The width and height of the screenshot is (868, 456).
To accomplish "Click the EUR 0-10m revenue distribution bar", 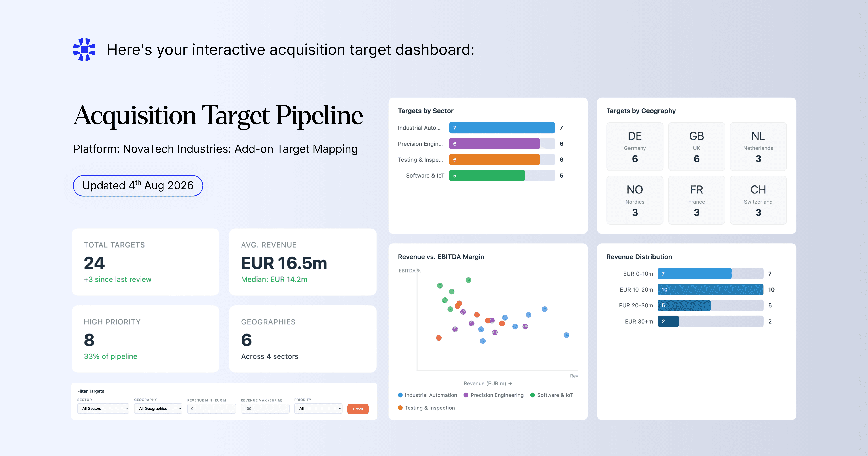I will (x=695, y=274).
